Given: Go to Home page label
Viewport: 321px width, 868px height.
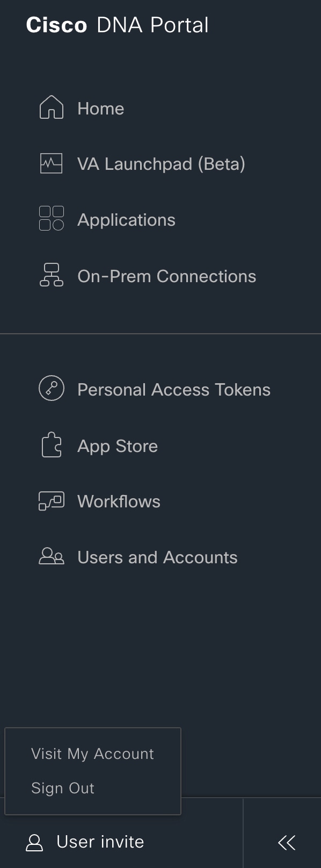Looking at the screenshot, I should coord(101,109).
